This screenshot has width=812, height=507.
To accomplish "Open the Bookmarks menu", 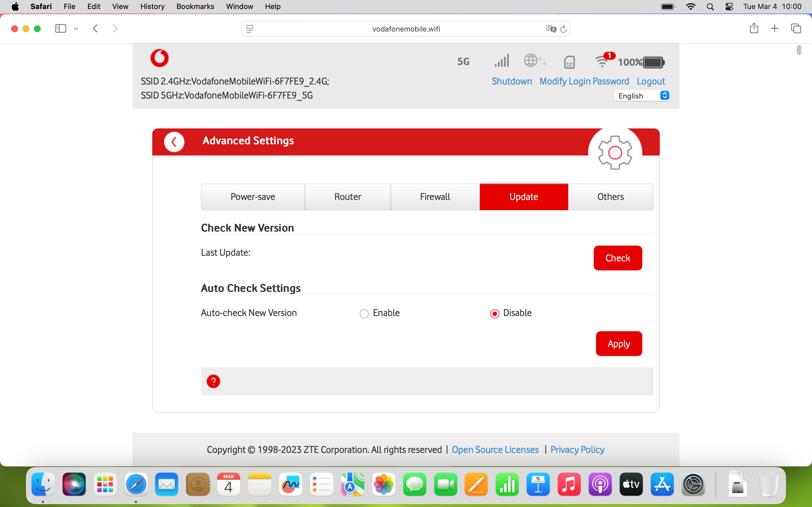I will point(195,6).
